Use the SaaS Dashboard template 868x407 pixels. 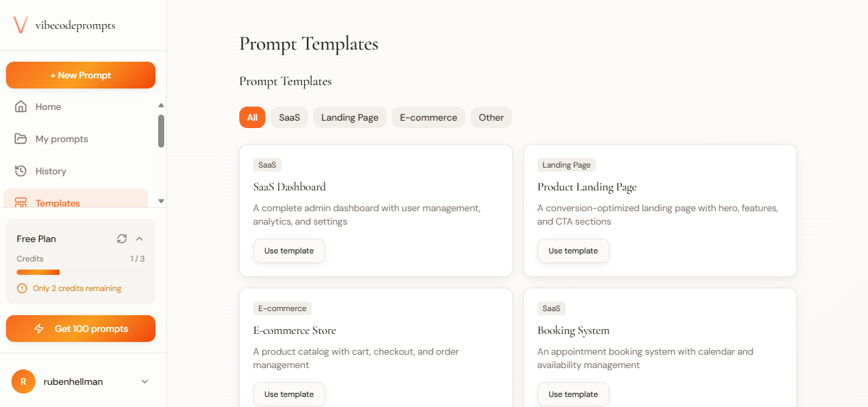point(289,250)
